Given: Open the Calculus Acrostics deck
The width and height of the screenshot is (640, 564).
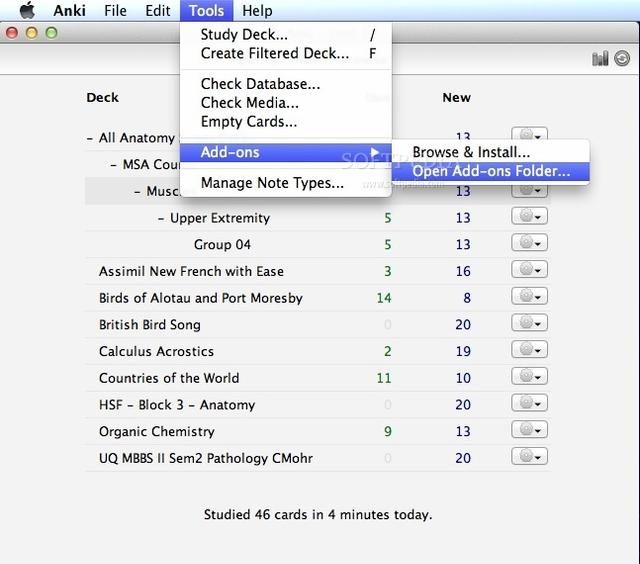Looking at the screenshot, I should [156, 351].
